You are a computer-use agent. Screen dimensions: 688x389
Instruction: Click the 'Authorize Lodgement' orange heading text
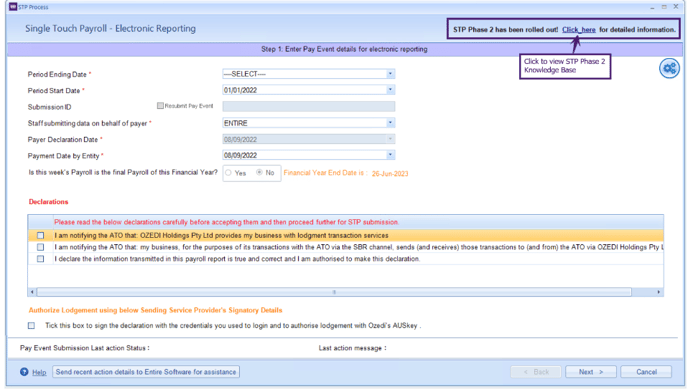click(x=155, y=310)
